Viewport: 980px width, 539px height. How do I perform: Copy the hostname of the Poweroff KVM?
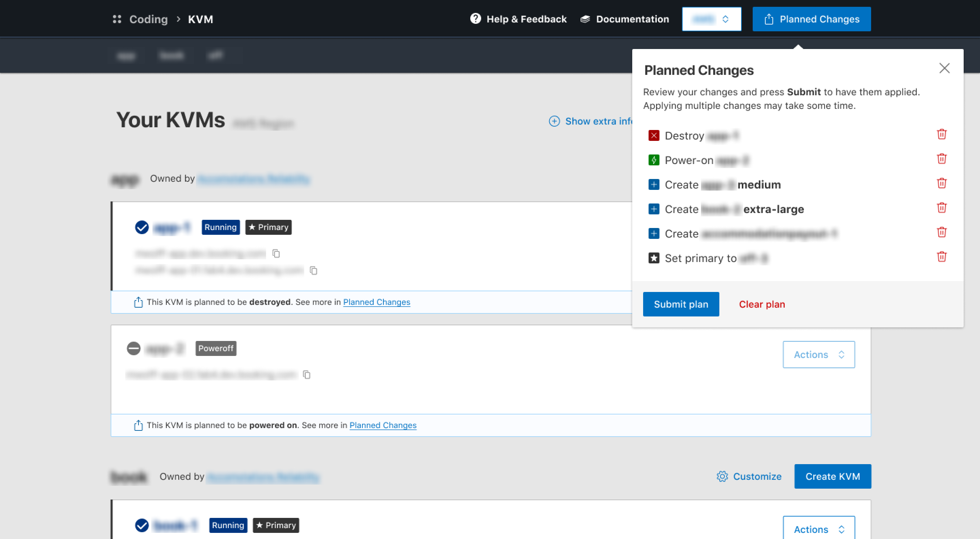(x=306, y=375)
